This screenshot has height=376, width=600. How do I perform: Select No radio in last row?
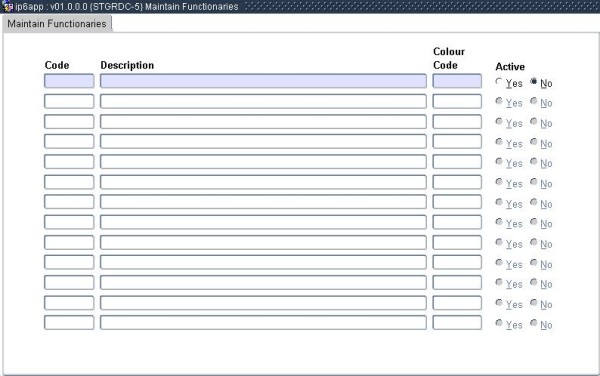pos(534,323)
